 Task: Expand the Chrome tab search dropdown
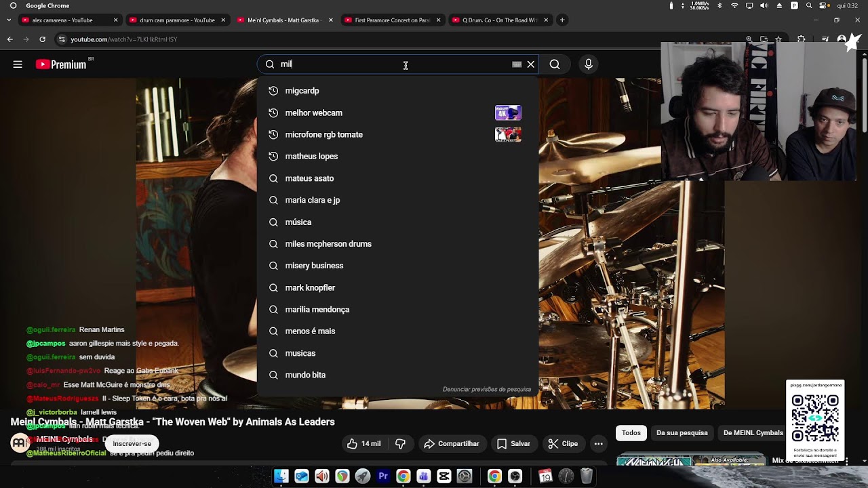click(x=8, y=20)
